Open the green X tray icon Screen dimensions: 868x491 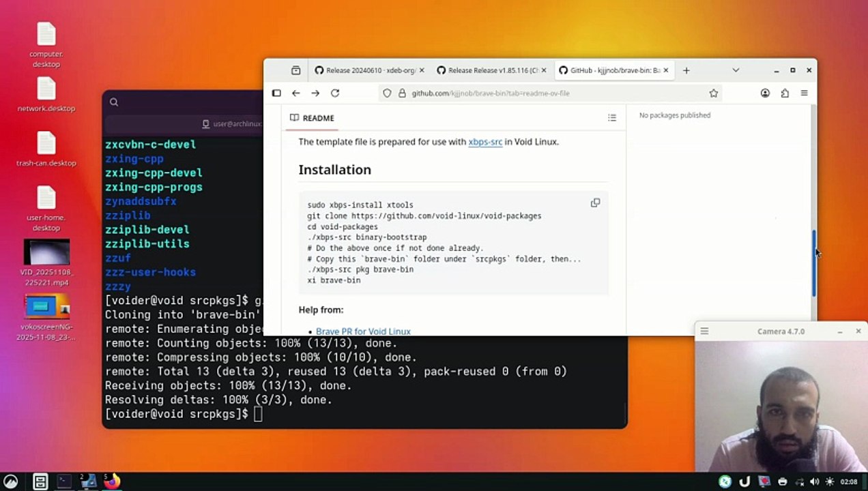pyautogui.click(x=725, y=481)
